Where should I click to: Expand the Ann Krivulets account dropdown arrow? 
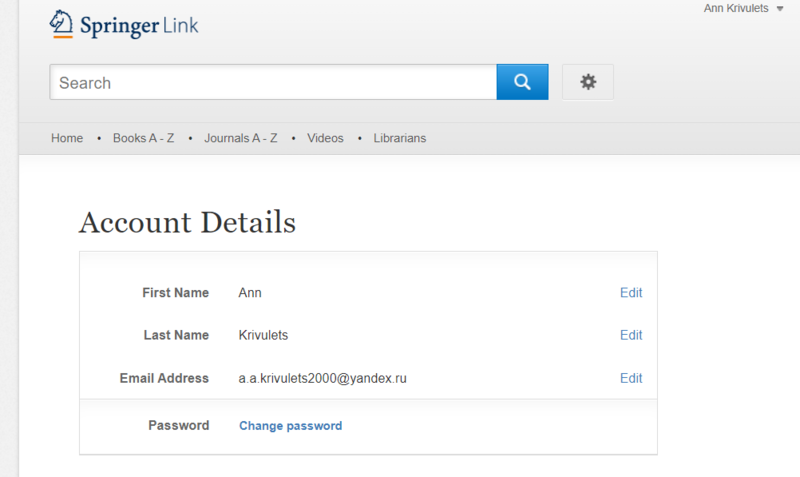click(x=780, y=9)
